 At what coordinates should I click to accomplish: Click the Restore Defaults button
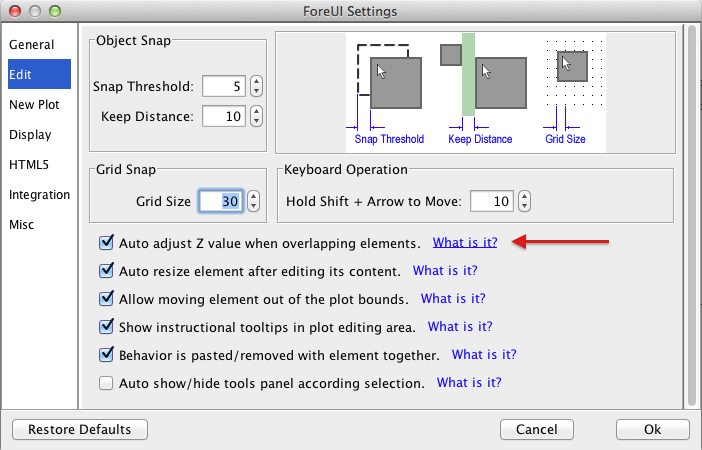coord(80,429)
